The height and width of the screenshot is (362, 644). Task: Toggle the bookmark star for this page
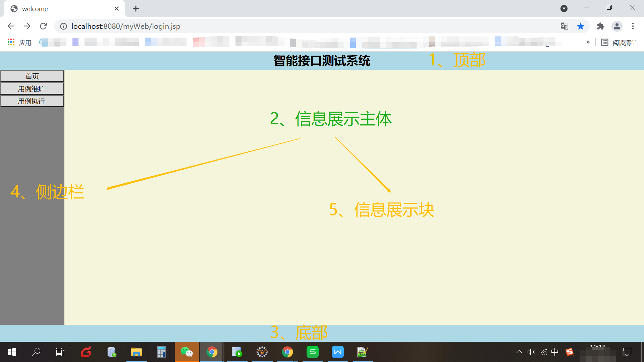[581, 26]
